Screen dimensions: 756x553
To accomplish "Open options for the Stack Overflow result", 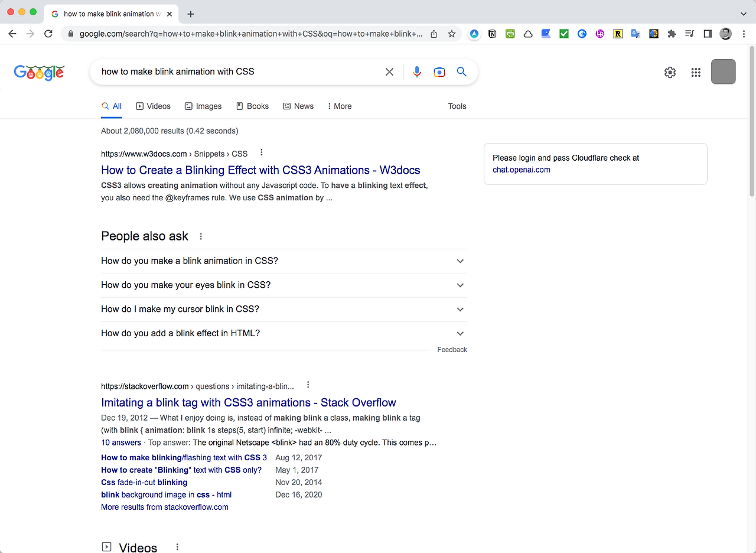I will click(308, 385).
